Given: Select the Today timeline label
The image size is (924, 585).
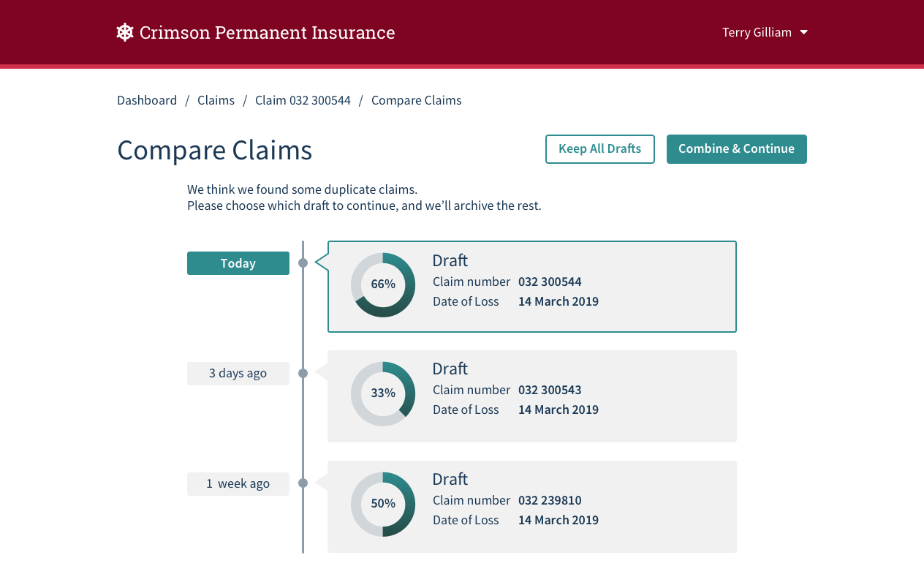Looking at the screenshot, I should pos(238,263).
